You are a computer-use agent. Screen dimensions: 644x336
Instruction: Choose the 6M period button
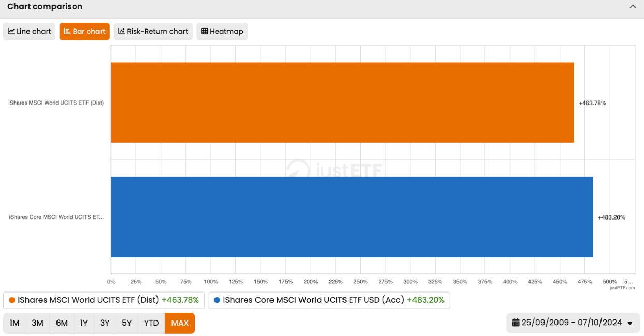coord(62,323)
